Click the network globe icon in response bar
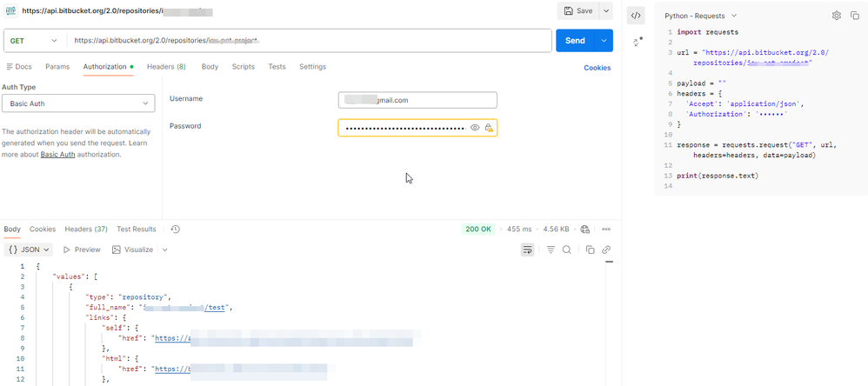The image size is (868, 386). click(585, 229)
